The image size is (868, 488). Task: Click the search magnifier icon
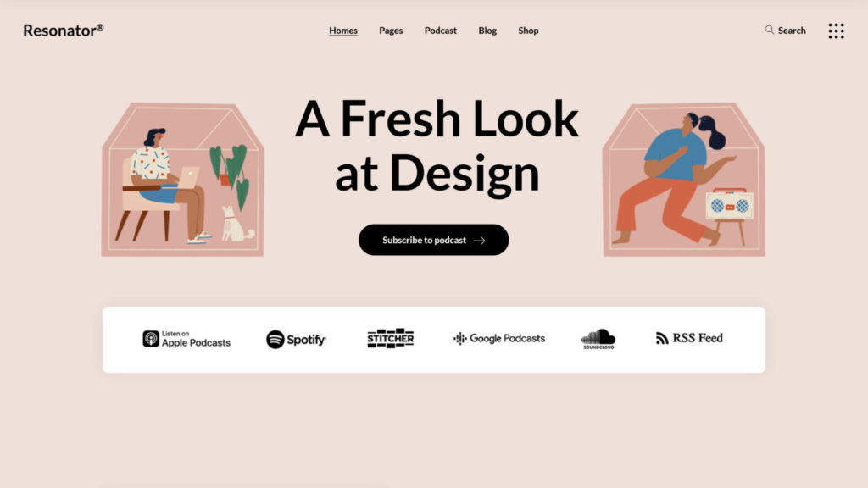[x=770, y=30]
